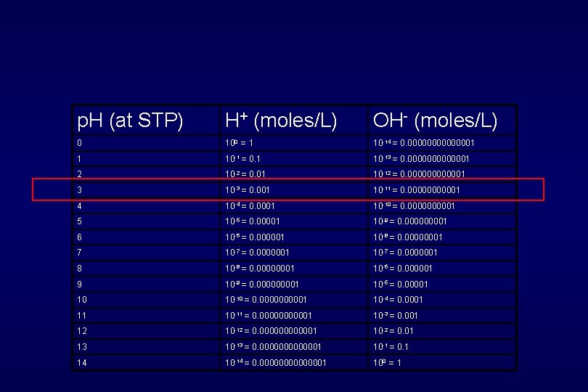Click H+ value 0.00000001 in pH 8 row
The width and height of the screenshot is (588, 392).
click(259, 269)
